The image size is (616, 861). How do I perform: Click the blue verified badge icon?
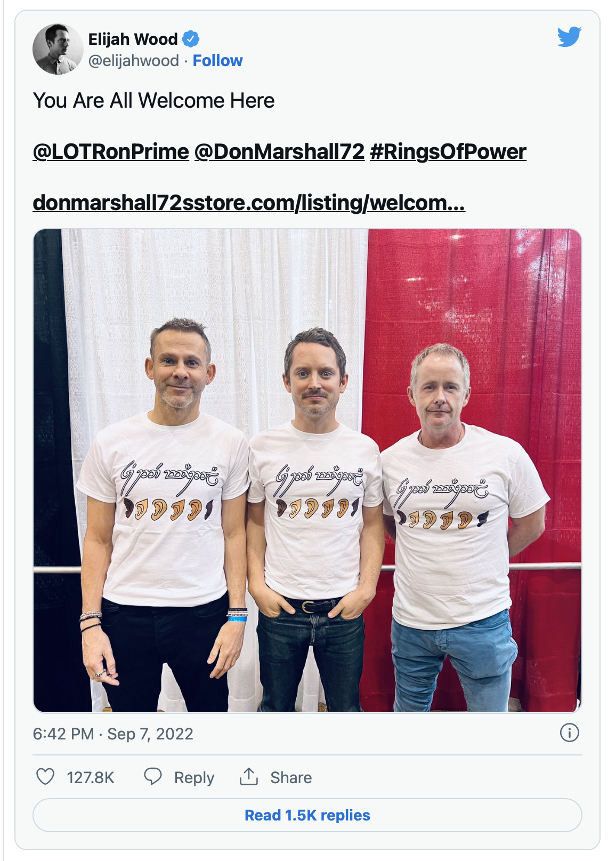(x=191, y=39)
